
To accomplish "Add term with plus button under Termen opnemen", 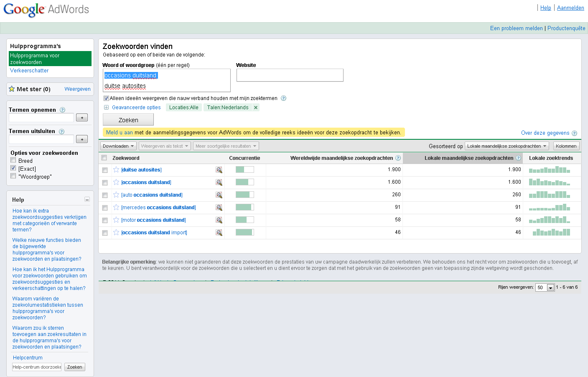I will 82,118.
